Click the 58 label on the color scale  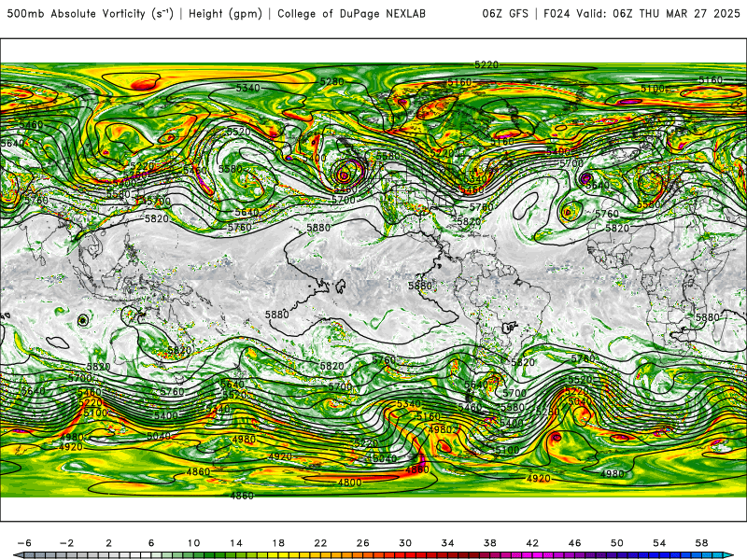702,543
